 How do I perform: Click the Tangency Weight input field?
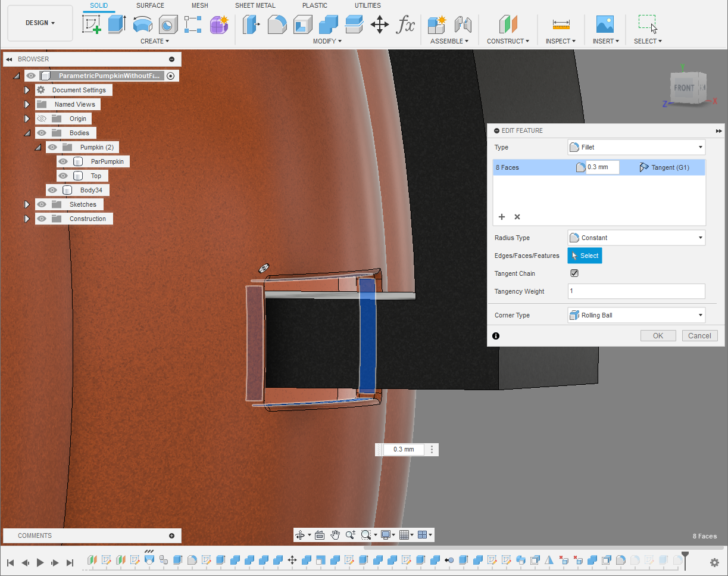[636, 291]
